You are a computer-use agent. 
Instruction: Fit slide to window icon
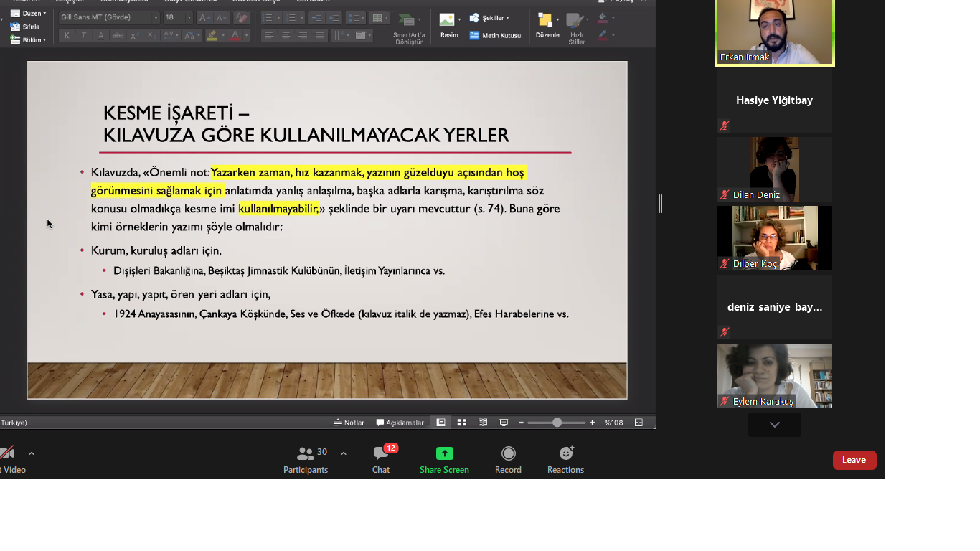(639, 423)
